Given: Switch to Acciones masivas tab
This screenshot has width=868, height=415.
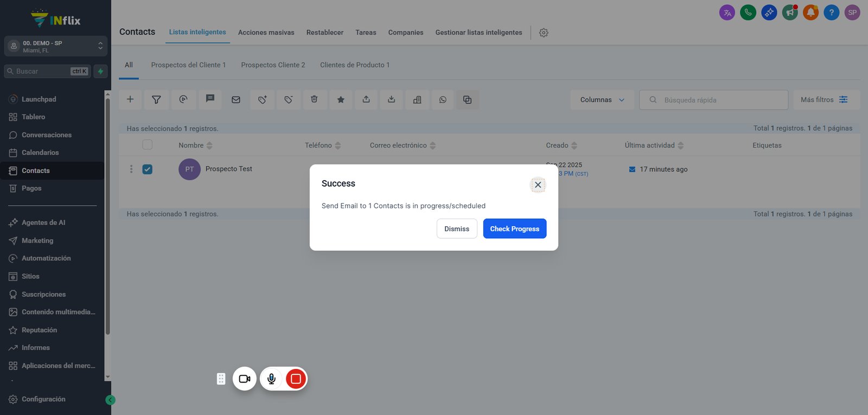Looking at the screenshot, I should point(266,33).
